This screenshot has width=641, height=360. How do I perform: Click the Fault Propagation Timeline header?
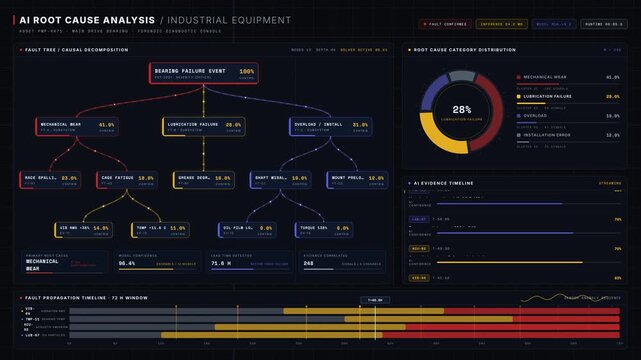tap(86, 298)
